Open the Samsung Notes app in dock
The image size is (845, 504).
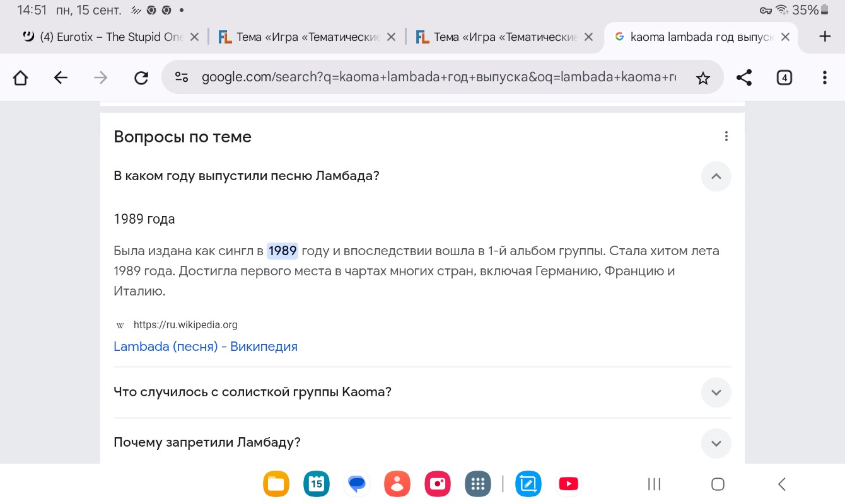click(528, 484)
